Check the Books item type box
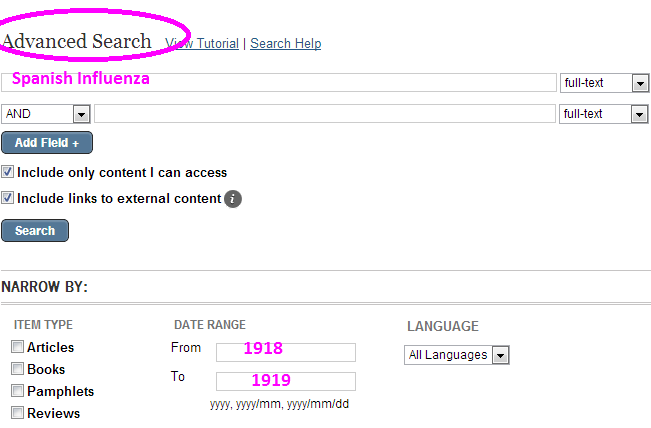The height and width of the screenshot is (428, 651). pyautogui.click(x=17, y=369)
